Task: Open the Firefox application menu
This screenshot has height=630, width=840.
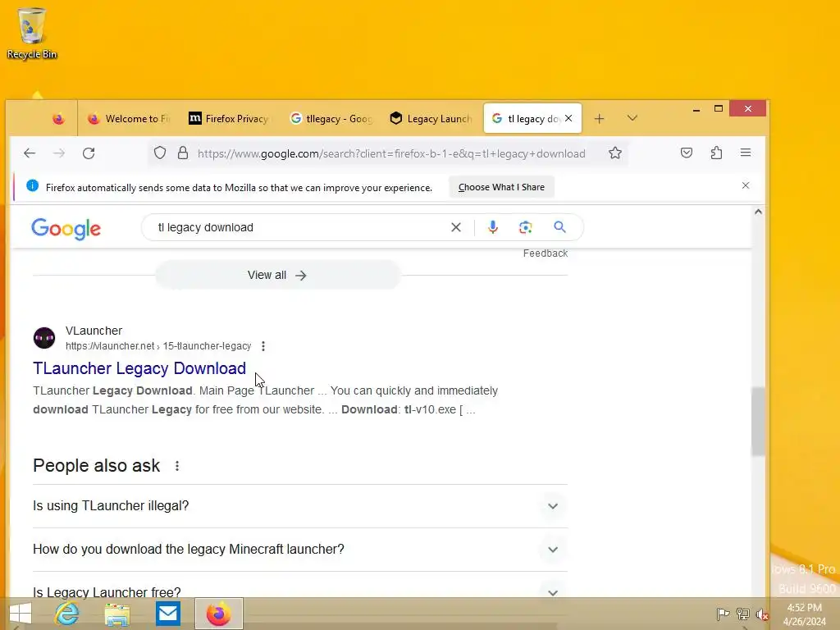Action: click(746, 153)
